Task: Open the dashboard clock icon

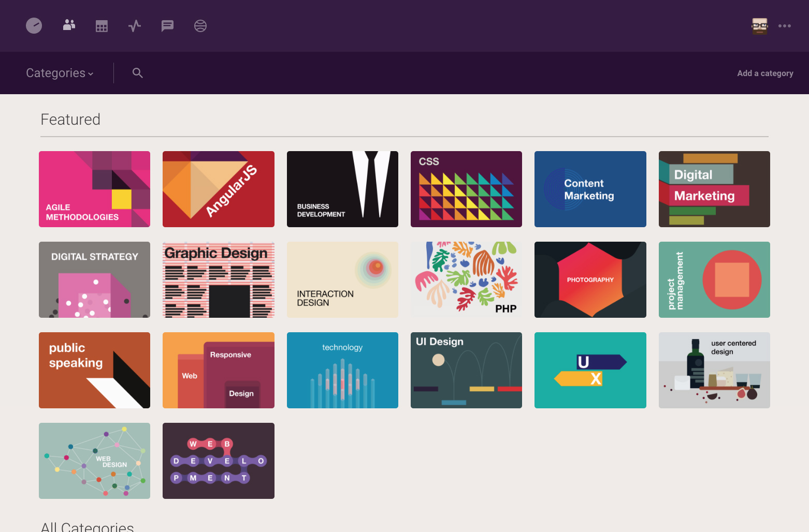Action: [34, 26]
